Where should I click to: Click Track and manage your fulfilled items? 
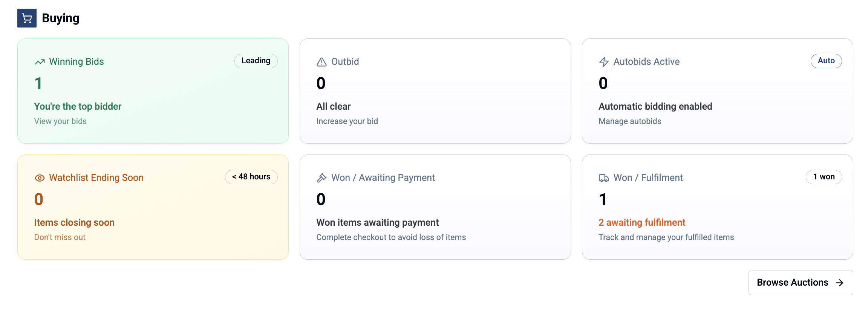666,237
